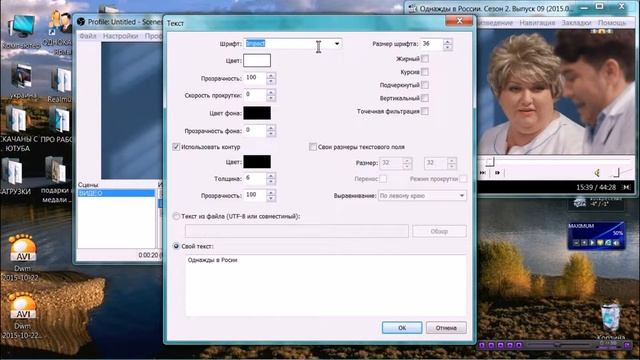Click the OBS logo in the Profile window title
Viewport: 640px width, 360px height.
pyautogui.click(x=81, y=22)
